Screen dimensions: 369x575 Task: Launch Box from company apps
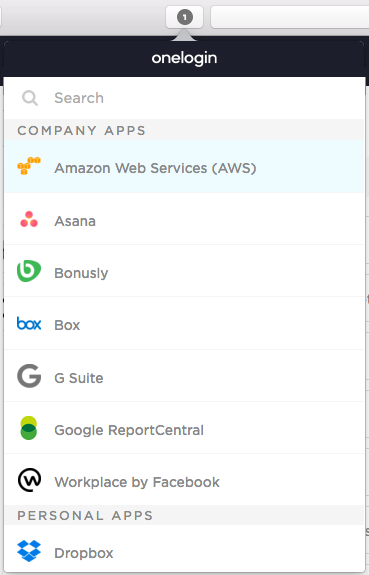click(x=184, y=324)
